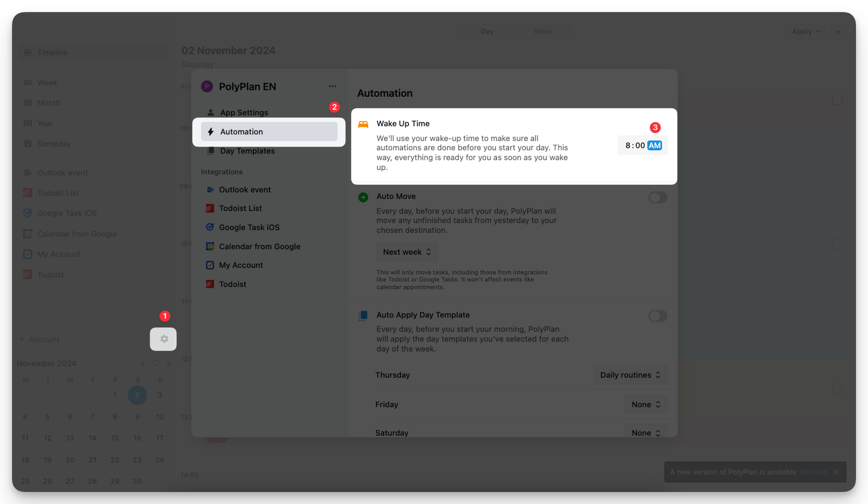The image size is (868, 504).
Task: Dismiss the new version notification
Action: coord(836,472)
